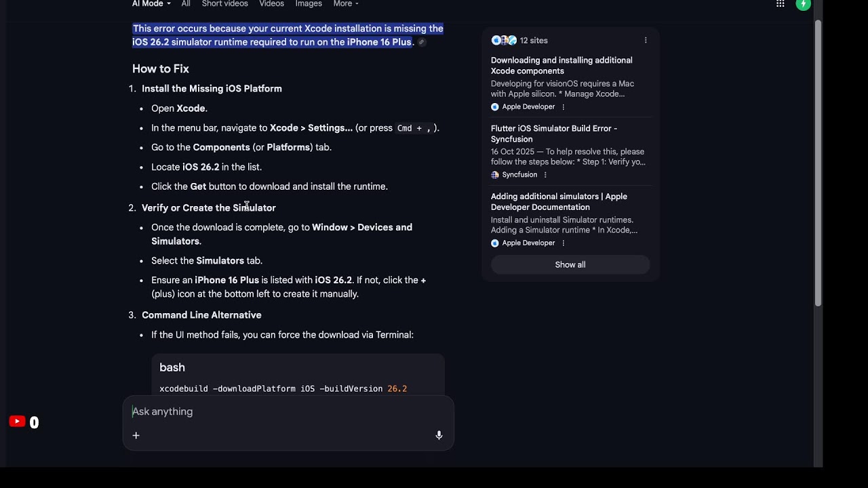The width and height of the screenshot is (868, 488).
Task: Open the 12 sites panel options menu
Action: click(x=646, y=41)
